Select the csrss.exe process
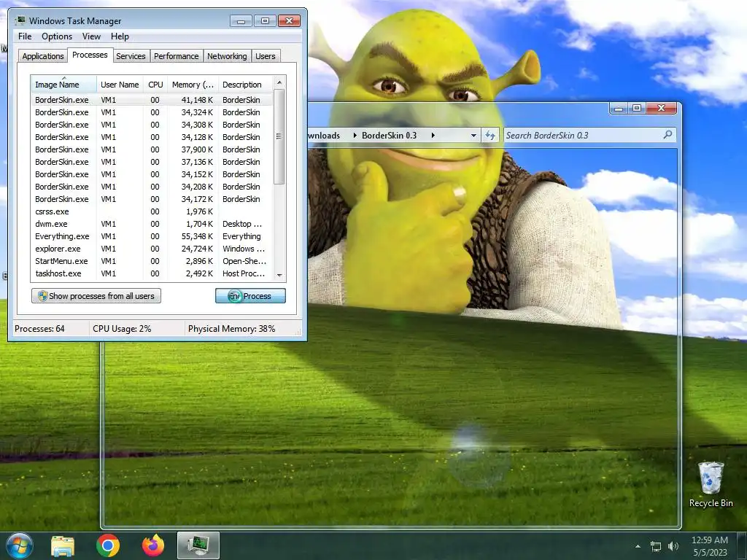747x560 pixels. pos(152,211)
